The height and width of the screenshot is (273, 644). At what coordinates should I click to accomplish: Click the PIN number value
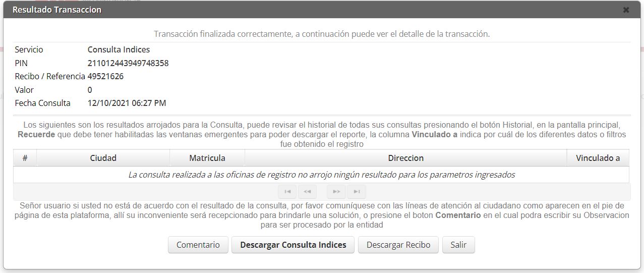(x=128, y=63)
